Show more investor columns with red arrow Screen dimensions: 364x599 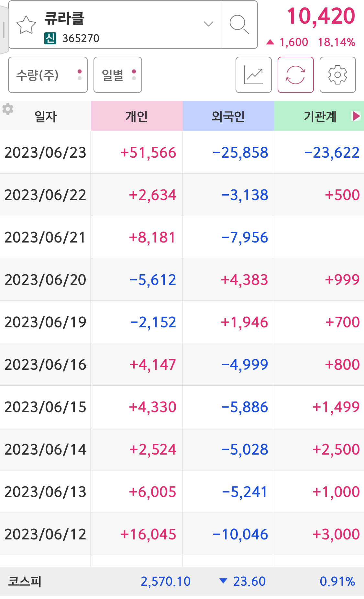pyautogui.click(x=356, y=116)
